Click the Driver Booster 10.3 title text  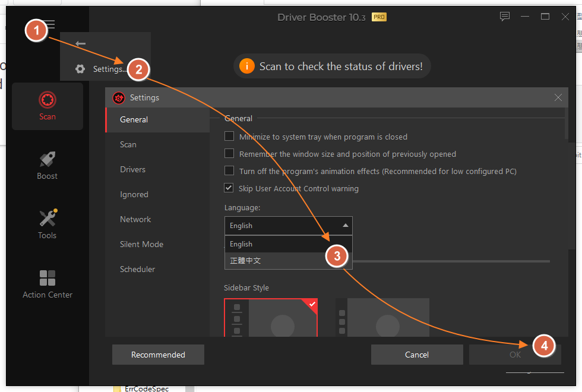tap(321, 17)
